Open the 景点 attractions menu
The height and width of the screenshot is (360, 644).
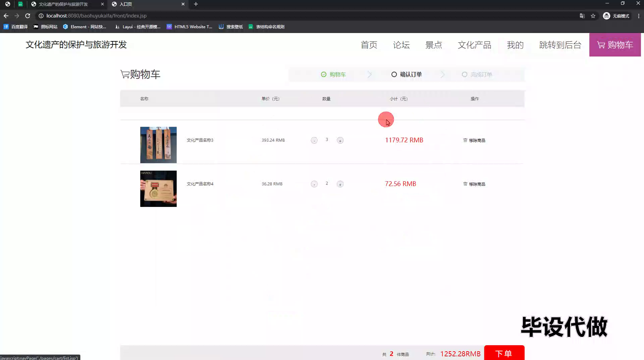tap(434, 45)
